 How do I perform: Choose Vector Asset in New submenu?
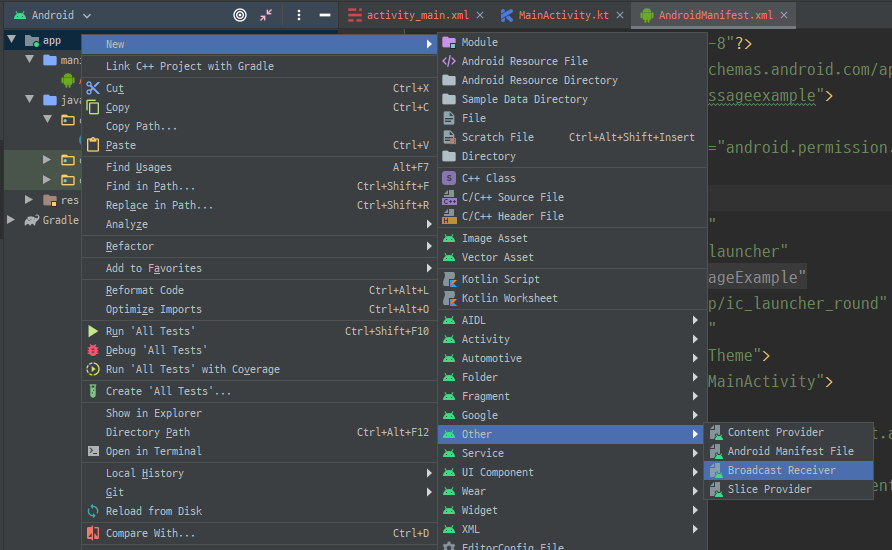(572, 257)
